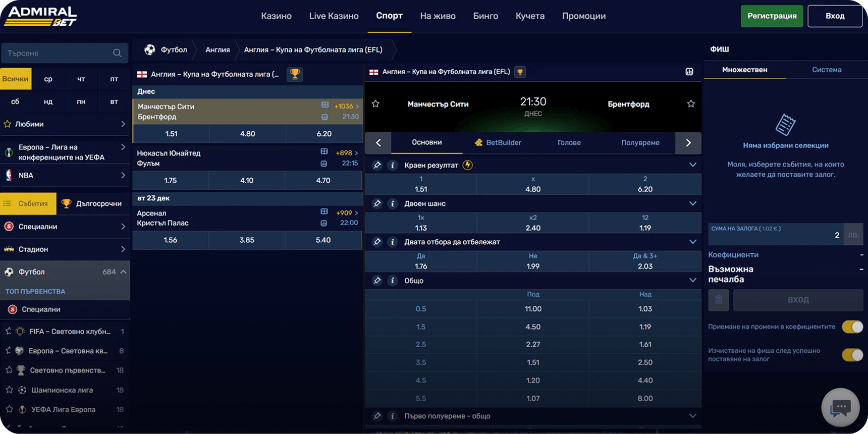Collapse the Футбол sidebar category
868x434 pixels.
click(x=123, y=272)
